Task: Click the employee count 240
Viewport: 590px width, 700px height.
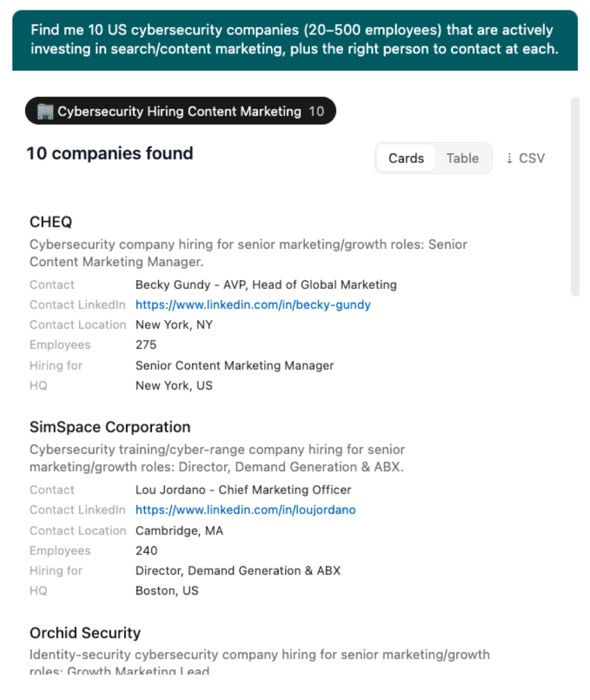Action: pyautogui.click(x=146, y=550)
